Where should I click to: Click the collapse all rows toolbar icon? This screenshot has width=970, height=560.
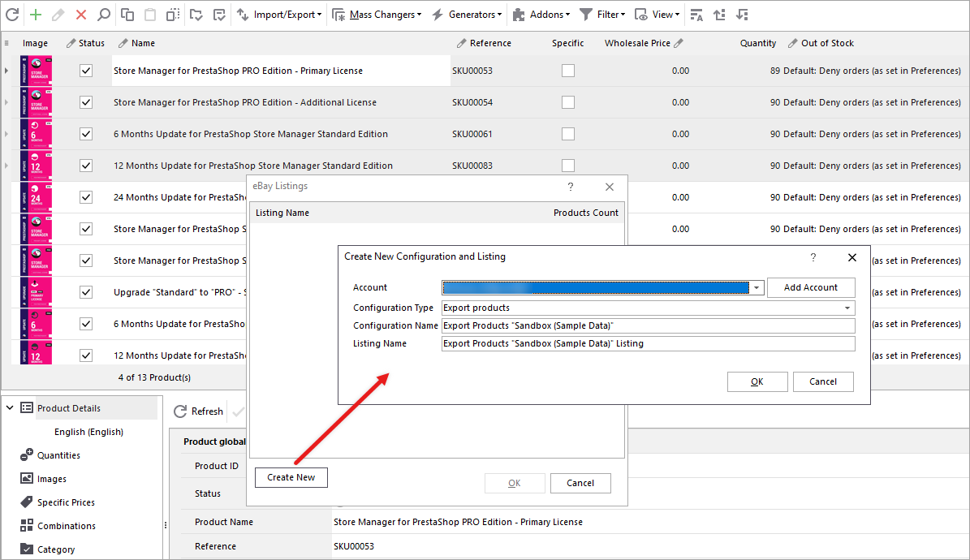(x=743, y=15)
